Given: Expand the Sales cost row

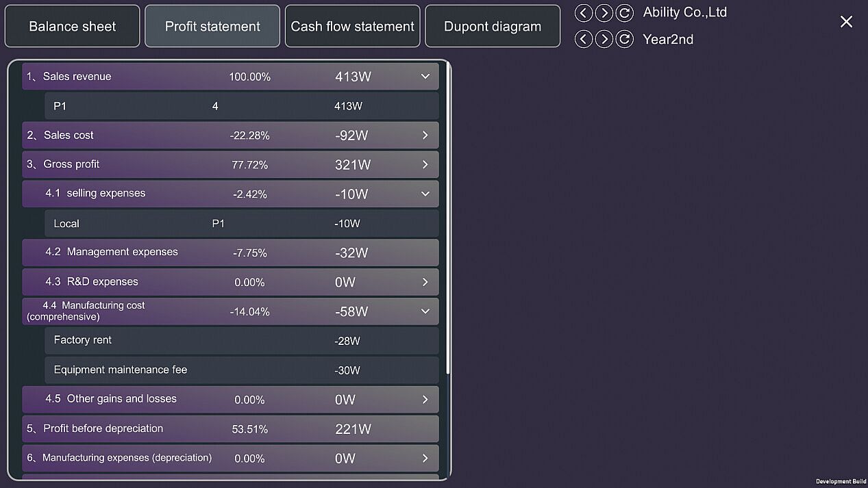Looking at the screenshot, I should pos(425,136).
